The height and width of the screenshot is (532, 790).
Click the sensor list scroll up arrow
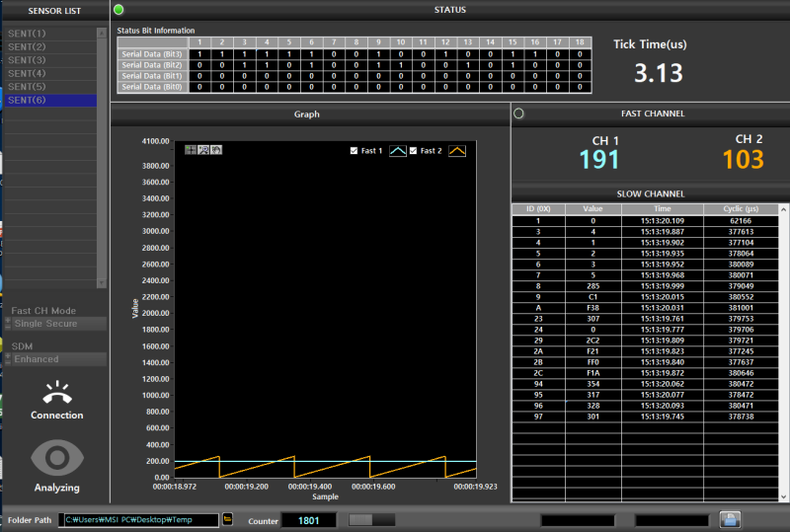[102, 33]
